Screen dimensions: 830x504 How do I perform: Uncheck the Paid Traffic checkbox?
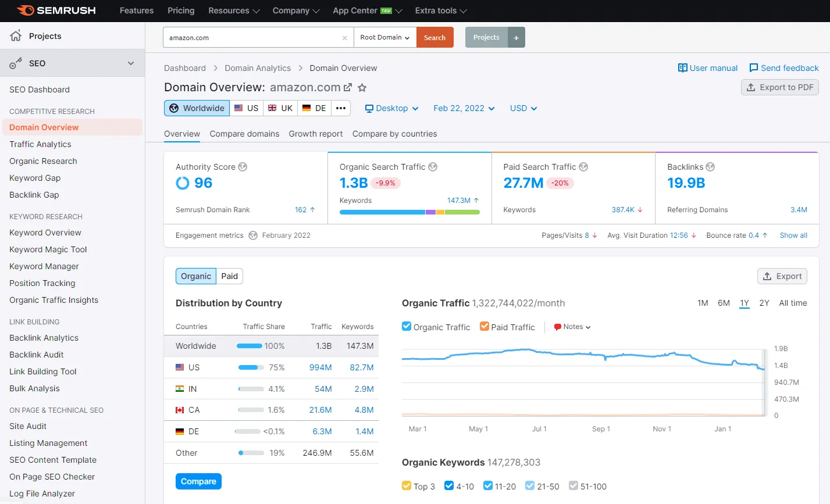tap(484, 327)
